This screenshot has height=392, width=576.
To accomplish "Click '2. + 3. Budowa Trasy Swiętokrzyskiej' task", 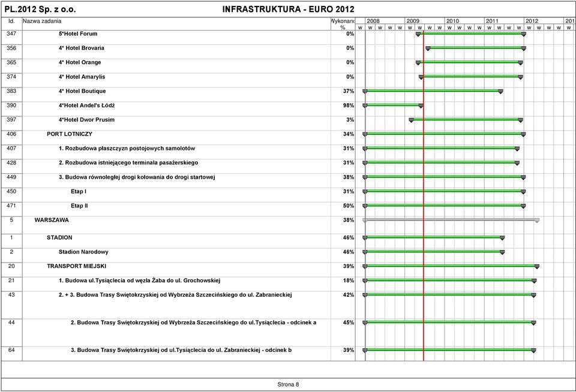I will (175, 295).
